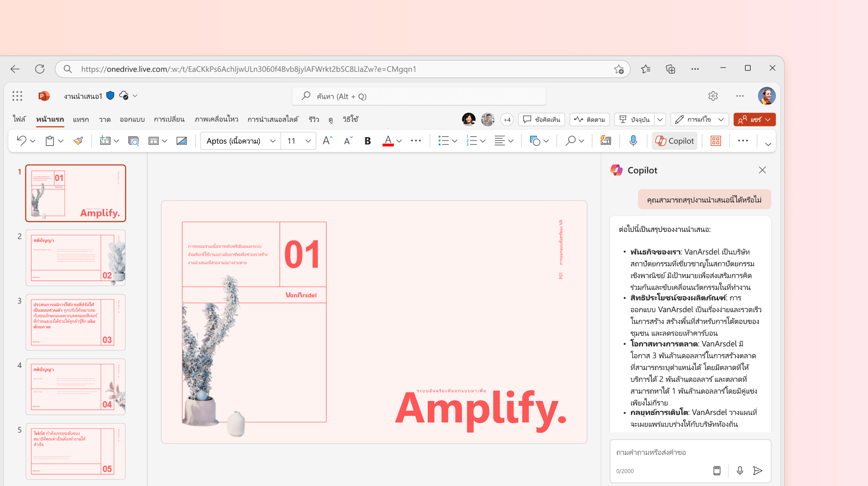Click the slide Layout icon
The width and height of the screenshot is (868, 486).
[153, 141]
